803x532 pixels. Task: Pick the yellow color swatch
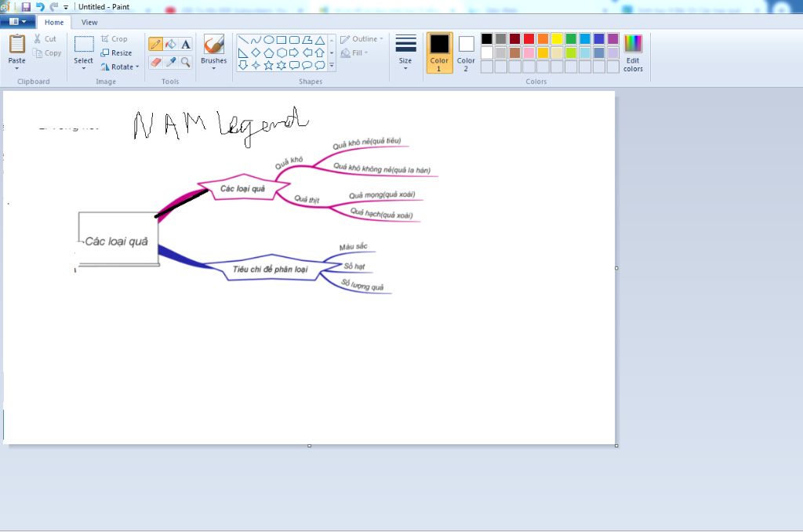pyautogui.click(x=558, y=39)
